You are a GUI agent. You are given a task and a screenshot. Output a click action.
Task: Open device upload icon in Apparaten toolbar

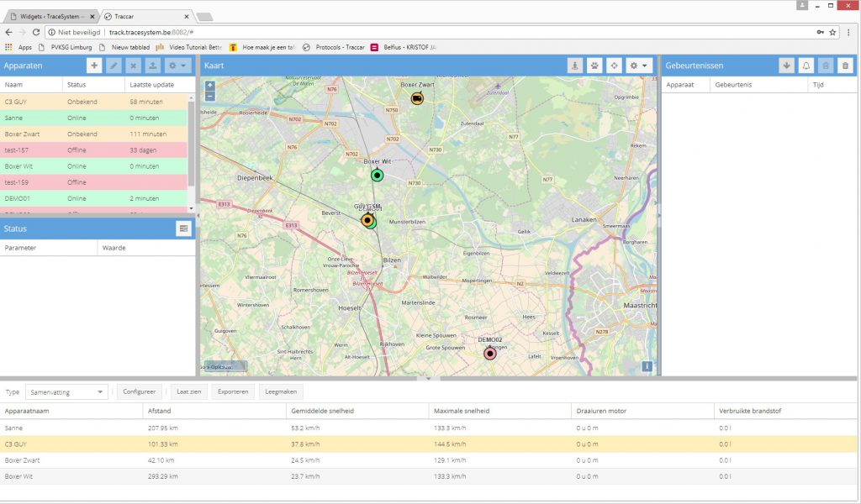coord(153,66)
